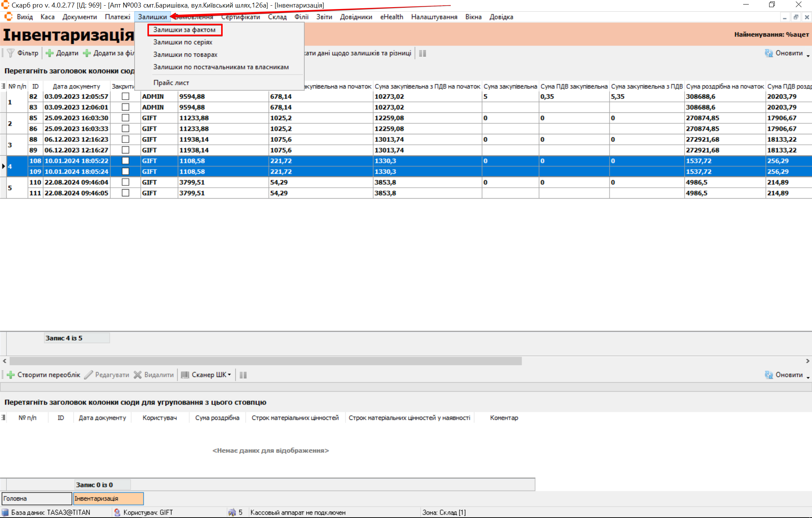Toggle 'Закрити' checkbox for document ID 110
Viewport: 812px width, 518px height.
(x=126, y=182)
